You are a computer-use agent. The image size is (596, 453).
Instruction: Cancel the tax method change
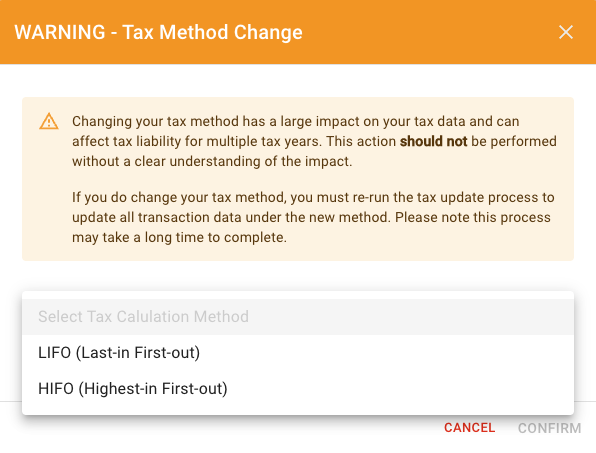469,428
